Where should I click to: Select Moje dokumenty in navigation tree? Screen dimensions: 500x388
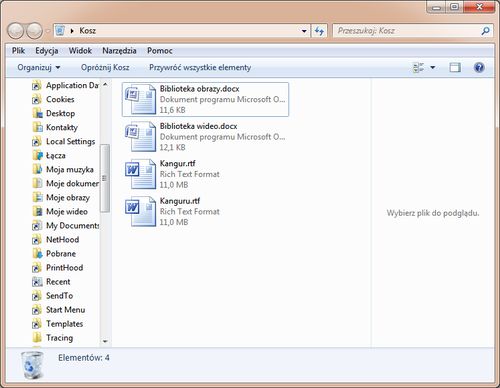[x=72, y=184]
